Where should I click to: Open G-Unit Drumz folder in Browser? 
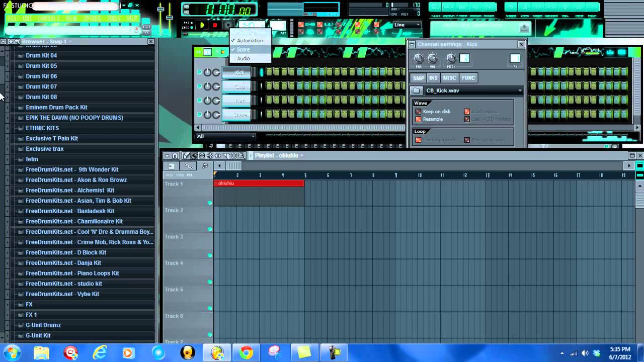point(43,325)
